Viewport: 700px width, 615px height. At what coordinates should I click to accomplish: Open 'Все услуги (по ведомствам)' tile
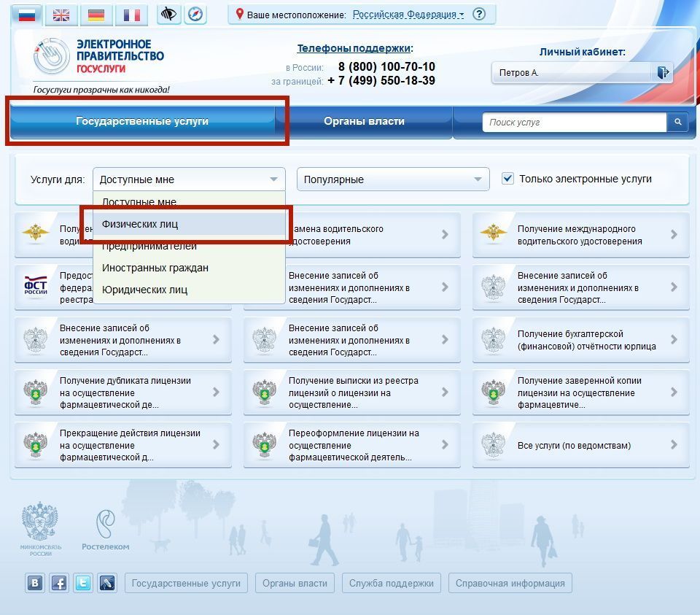tap(580, 445)
